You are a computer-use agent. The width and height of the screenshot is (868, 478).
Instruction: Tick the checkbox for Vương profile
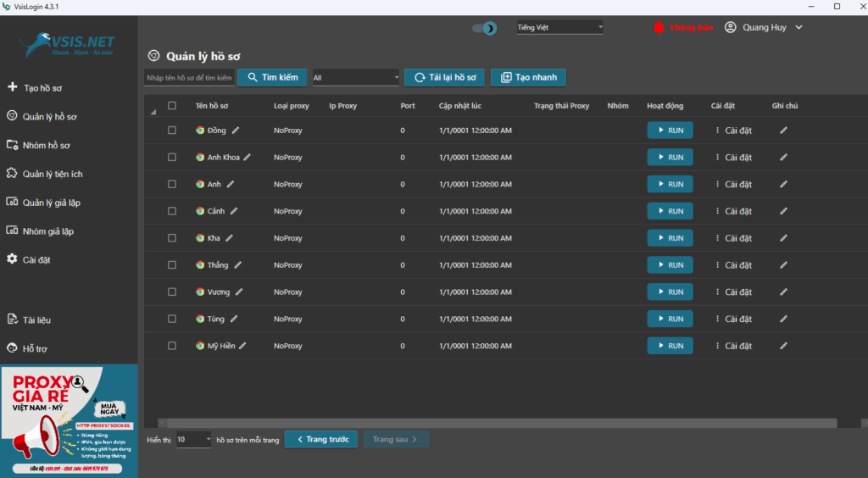tap(172, 292)
